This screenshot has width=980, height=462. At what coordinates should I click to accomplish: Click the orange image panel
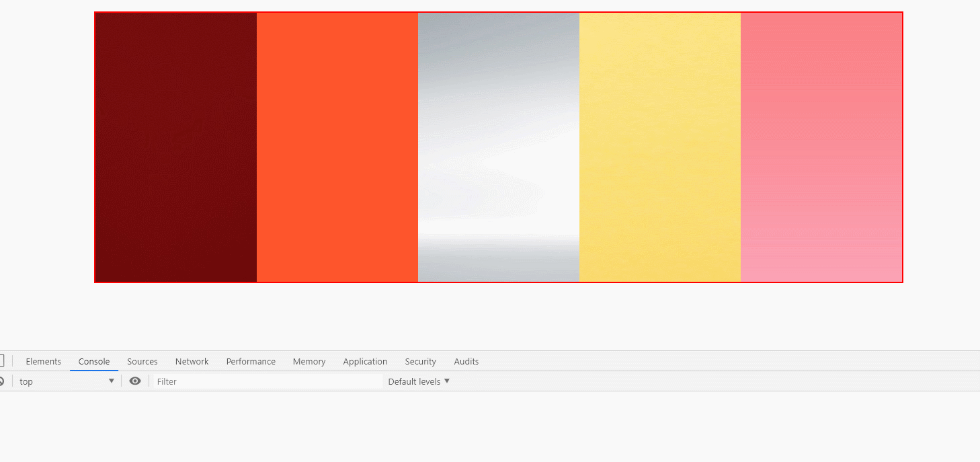[x=337, y=147]
